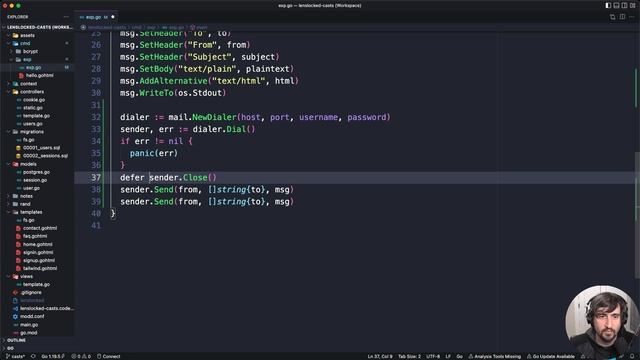Image resolution: width=640 pixels, height=360 pixels.
Task: Open signup.gohtml template
Action: point(38,260)
